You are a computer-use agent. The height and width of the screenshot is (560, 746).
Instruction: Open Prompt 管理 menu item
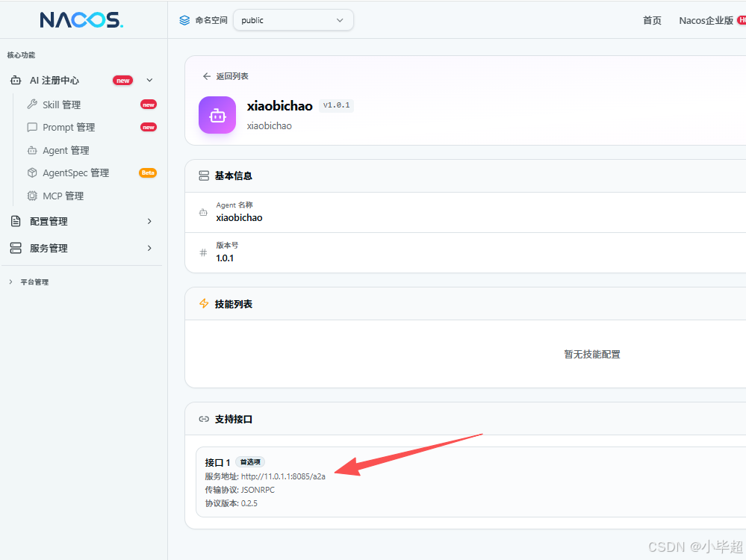pyautogui.click(x=69, y=128)
